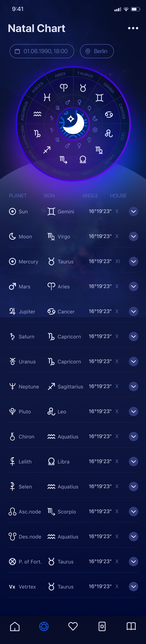Expand the Vetrtex row details
Image resolution: width=146 pixels, height=644 pixels.
(x=134, y=587)
